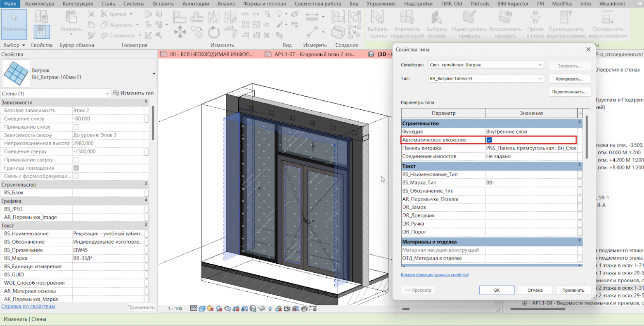
Task: Click the 1 : 100 view scale control
Action: 175,309
